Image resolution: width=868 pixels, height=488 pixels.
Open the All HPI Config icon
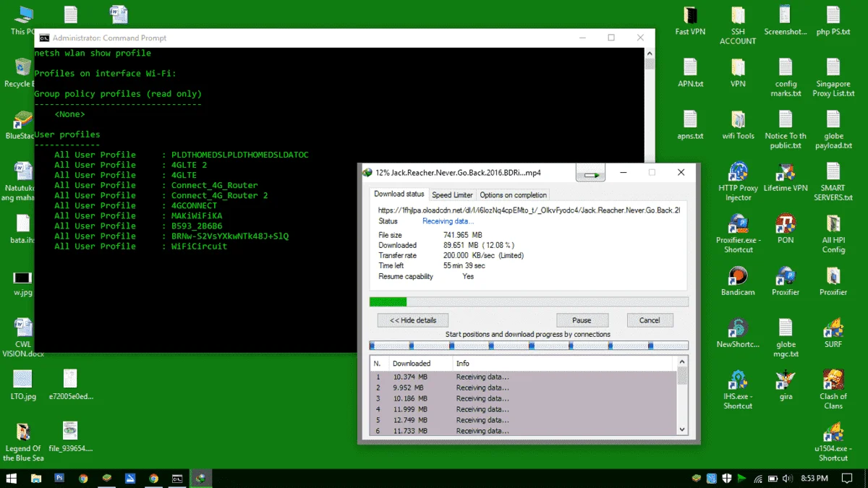pyautogui.click(x=833, y=234)
